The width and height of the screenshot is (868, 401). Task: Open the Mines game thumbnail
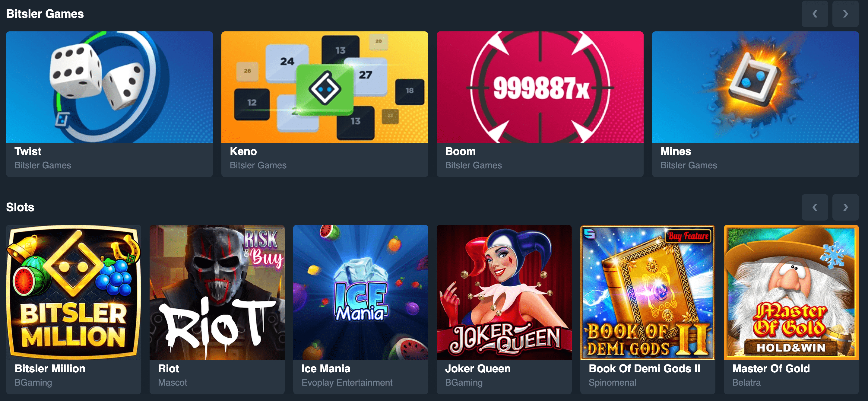click(x=756, y=87)
